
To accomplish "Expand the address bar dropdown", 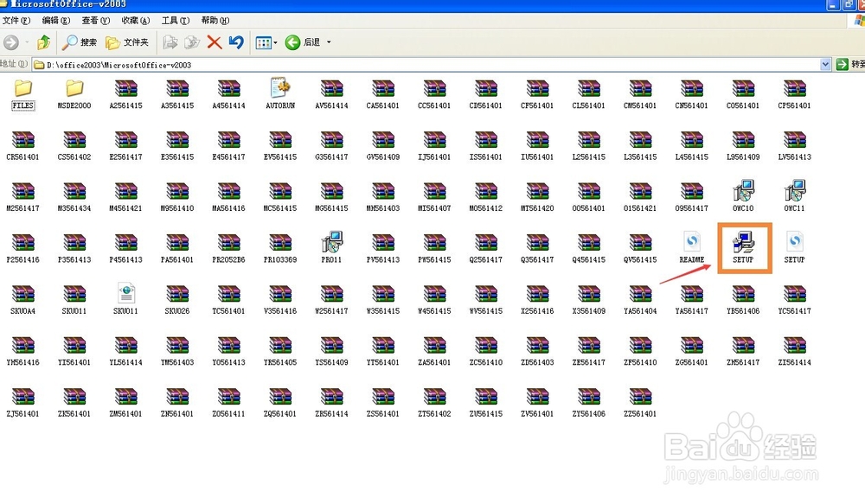I will point(825,65).
